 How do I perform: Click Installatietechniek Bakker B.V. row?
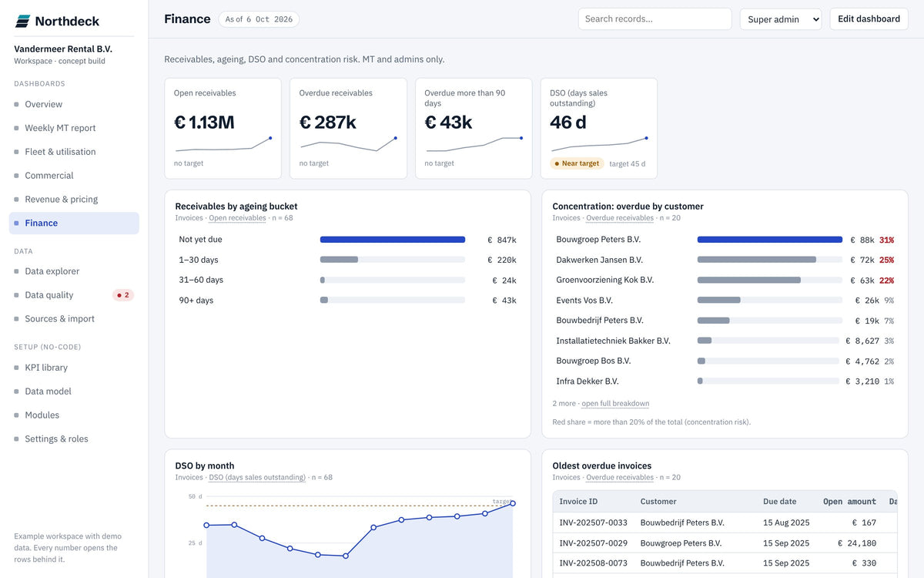click(x=725, y=341)
